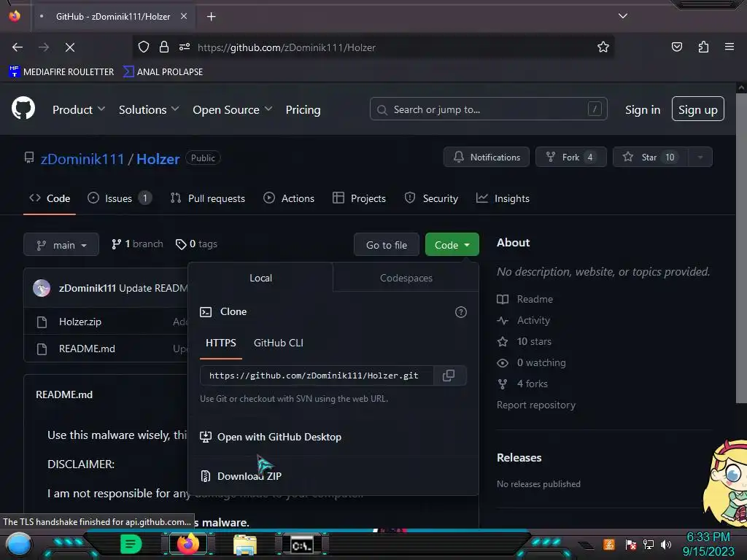Open the Security repository tab
Image resolution: width=747 pixels, height=560 pixels.
pyautogui.click(x=431, y=198)
